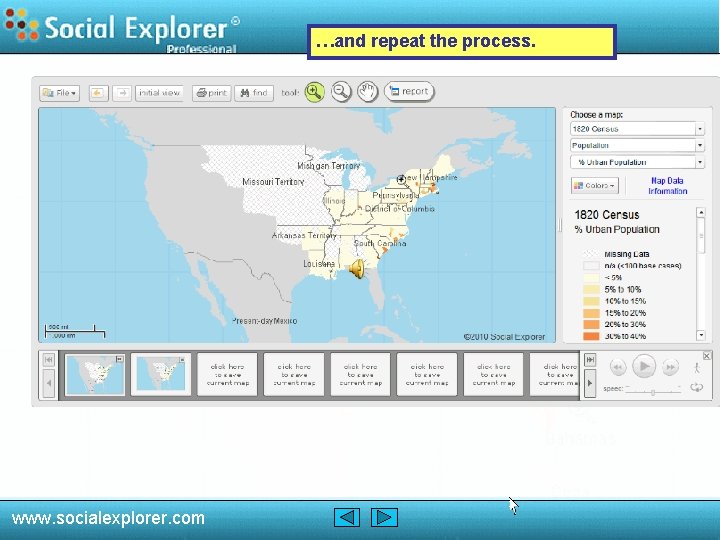
Task: Click legend scrollbar down arrow
Action: [701, 335]
